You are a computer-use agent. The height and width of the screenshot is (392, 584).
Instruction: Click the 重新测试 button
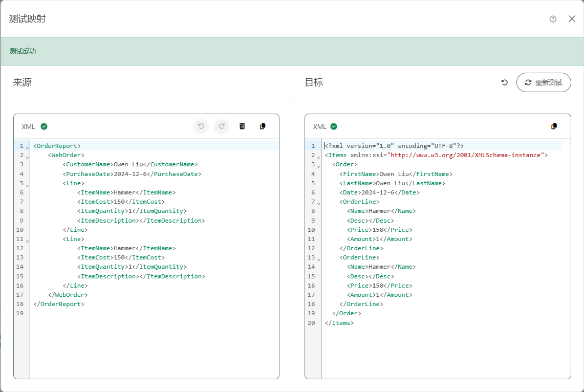(x=543, y=82)
